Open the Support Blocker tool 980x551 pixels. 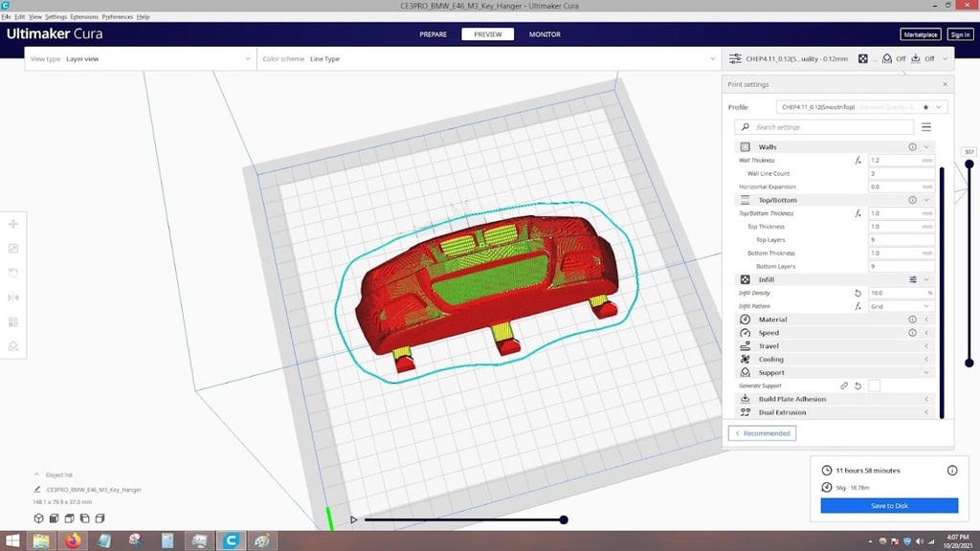pos(13,346)
